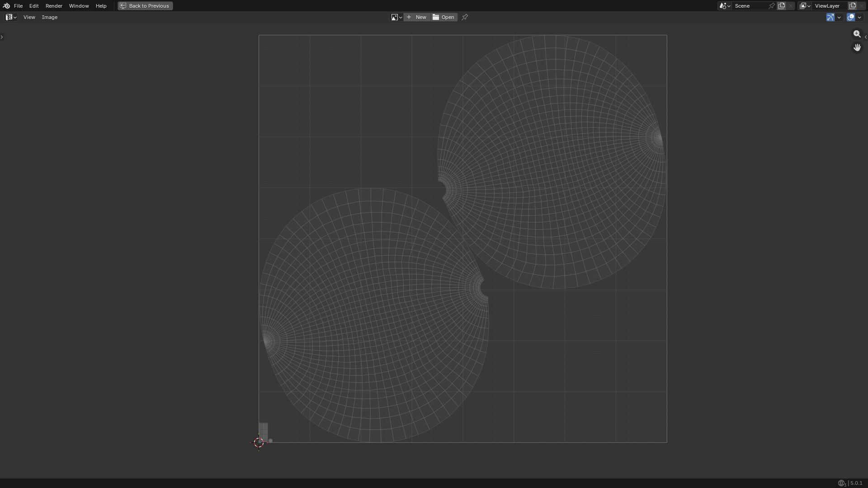Viewport: 868px width, 488px height.
Task: Expand the right sidebar region arrow
Action: 866,37
